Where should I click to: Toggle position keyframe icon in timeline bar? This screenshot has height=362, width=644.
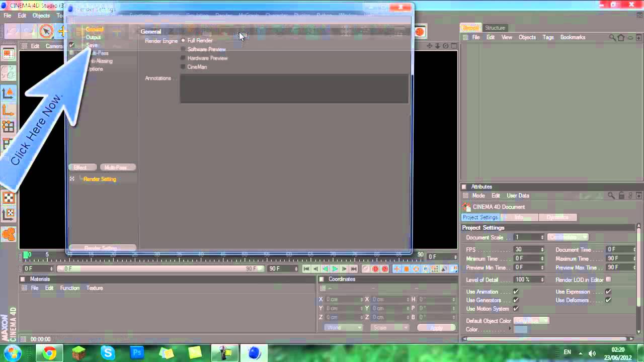coord(397,269)
